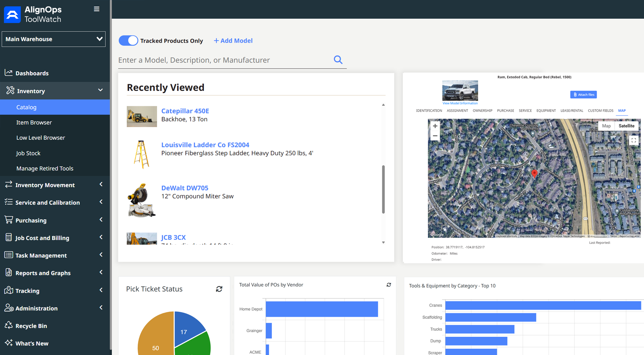The image size is (644, 355).
Task: Click the search magnifier icon
Action: click(338, 60)
